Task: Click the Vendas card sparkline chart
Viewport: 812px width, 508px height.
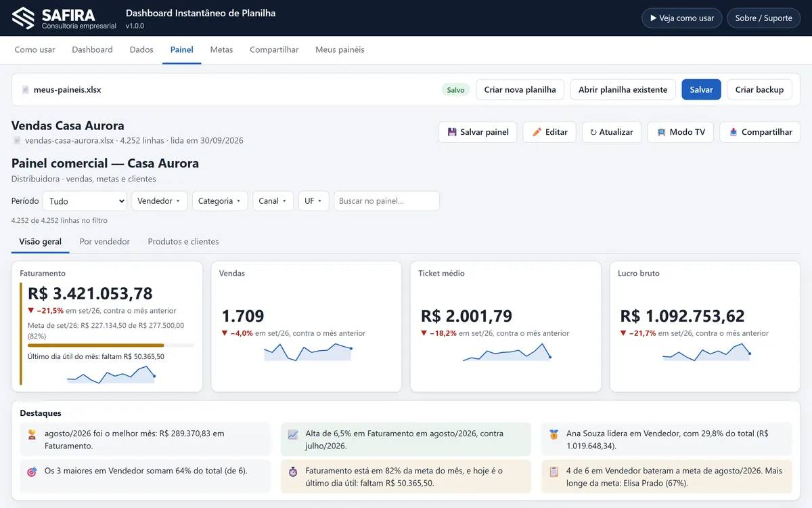Action: tap(308, 352)
